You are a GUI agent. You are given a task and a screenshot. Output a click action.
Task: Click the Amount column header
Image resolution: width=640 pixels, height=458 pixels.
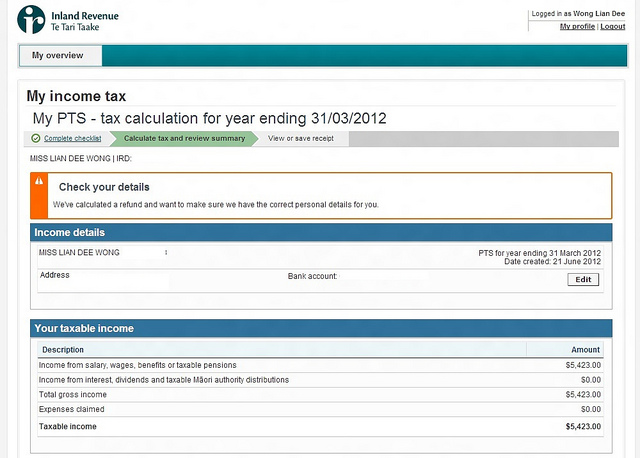point(585,350)
